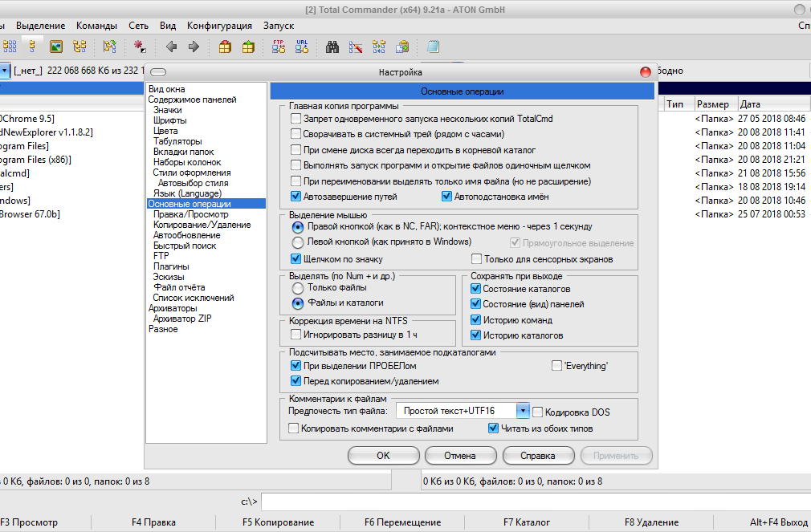Screen dimensions: 811x532
Task: Open preferred comment file type dropdown
Action: [523, 411]
